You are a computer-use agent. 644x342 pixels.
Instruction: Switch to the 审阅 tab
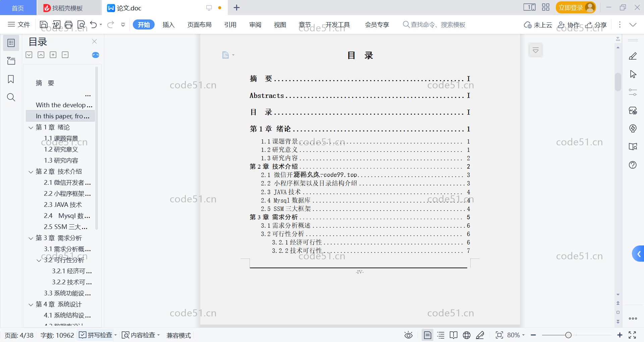[x=255, y=24]
